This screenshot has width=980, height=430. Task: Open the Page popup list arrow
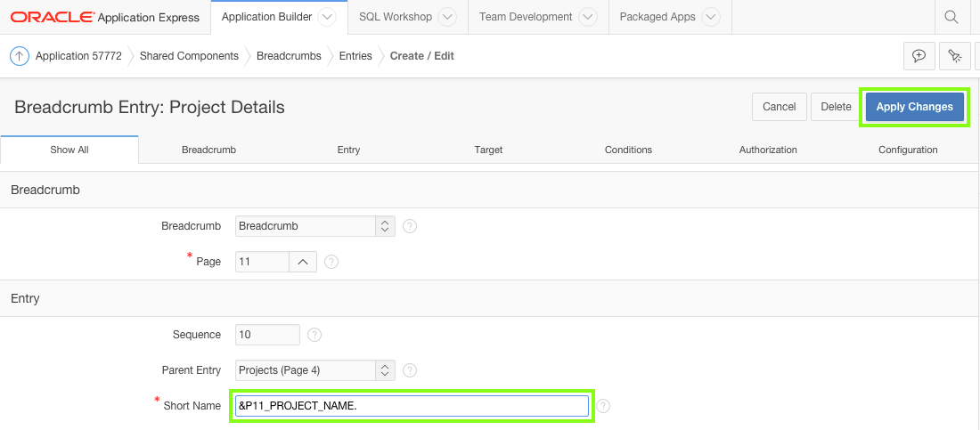click(x=303, y=262)
